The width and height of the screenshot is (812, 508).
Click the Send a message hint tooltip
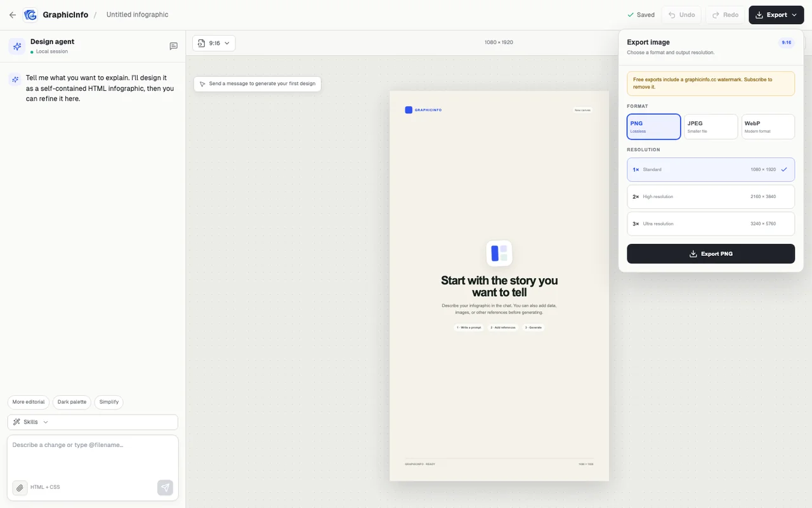point(258,84)
